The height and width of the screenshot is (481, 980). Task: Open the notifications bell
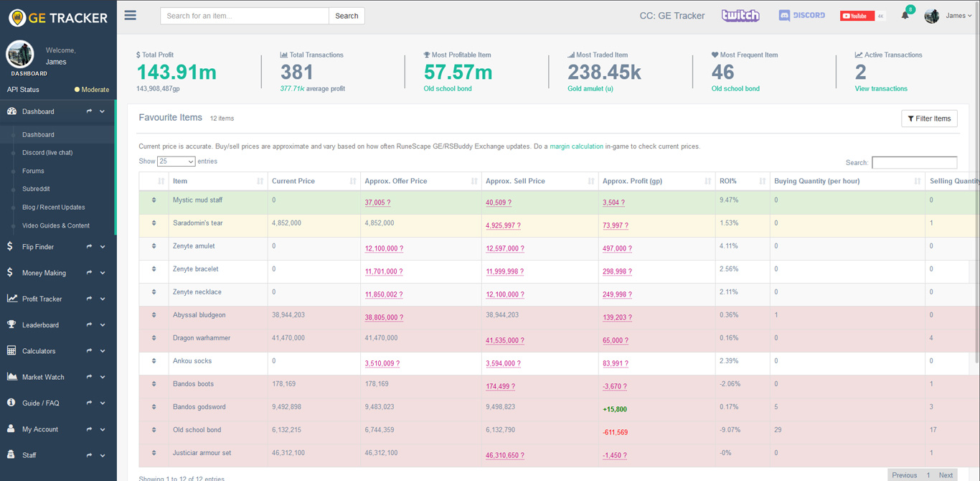coord(905,16)
